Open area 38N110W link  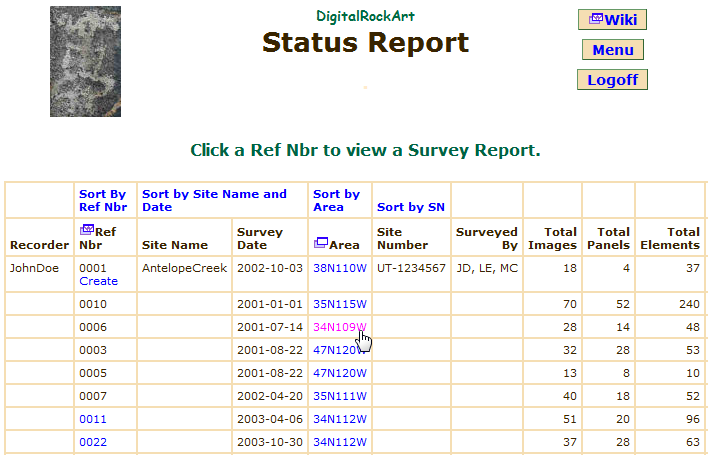coord(339,268)
